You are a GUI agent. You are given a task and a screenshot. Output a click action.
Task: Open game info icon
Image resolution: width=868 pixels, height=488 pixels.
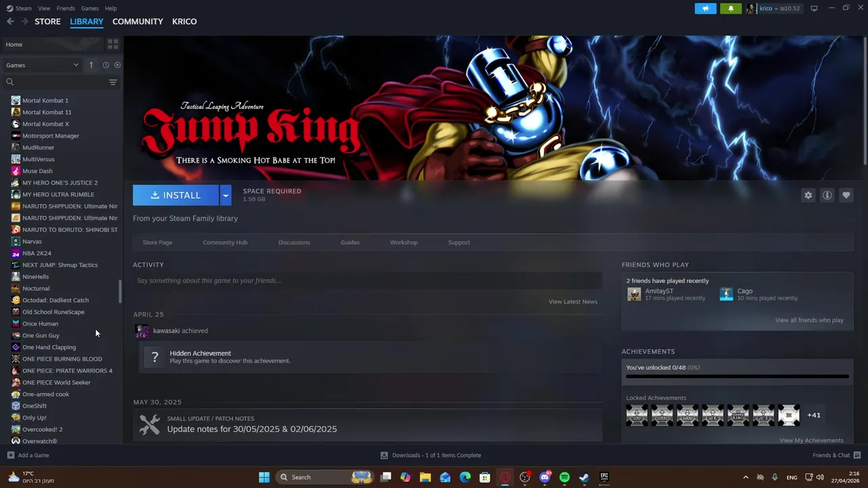click(827, 195)
